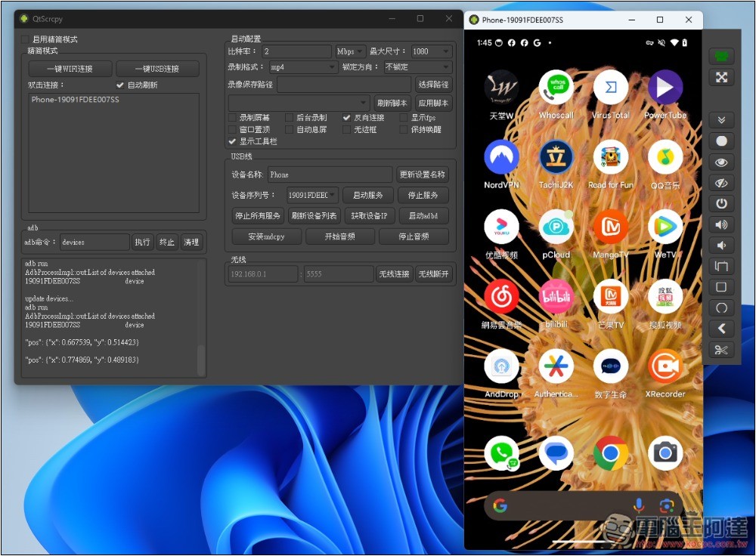Click the 刷新设备列表 button
Viewport: 756px width, 556px height.
(x=314, y=216)
